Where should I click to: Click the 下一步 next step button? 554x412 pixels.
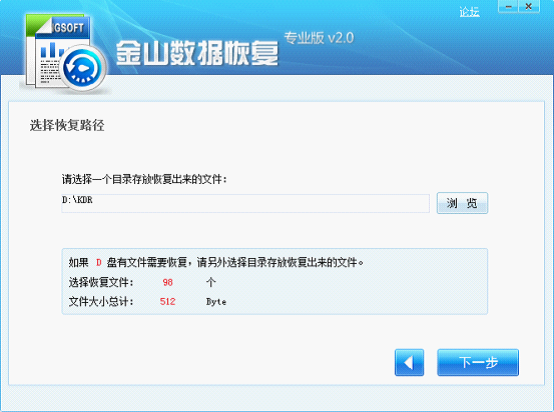point(478,363)
